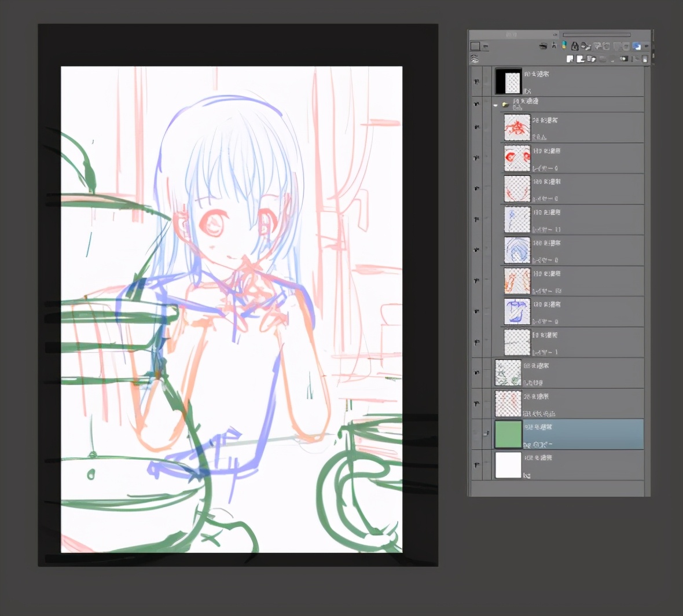
Task: Hide the white bg layer
Action: (476, 465)
